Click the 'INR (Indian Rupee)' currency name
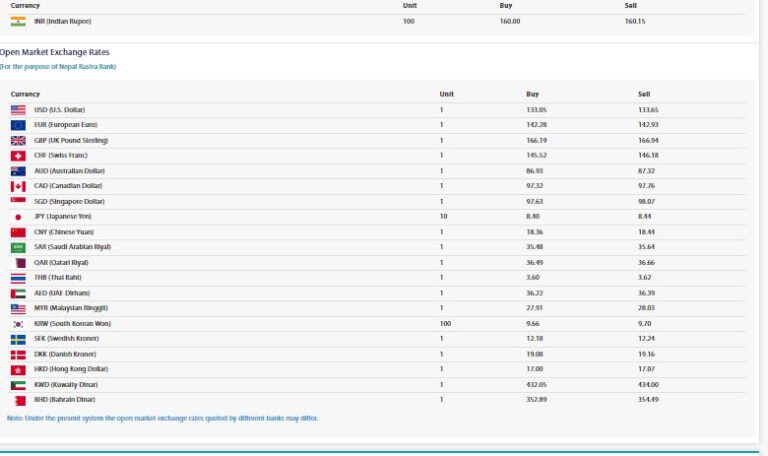Image resolution: width=768 pixels, height=456 pixels. [63, 22]
